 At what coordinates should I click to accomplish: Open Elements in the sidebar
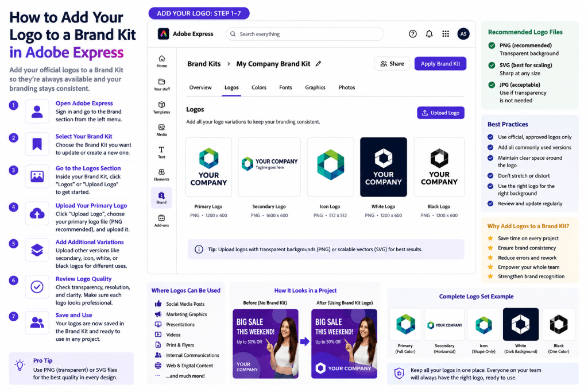[x=161, y=175]
